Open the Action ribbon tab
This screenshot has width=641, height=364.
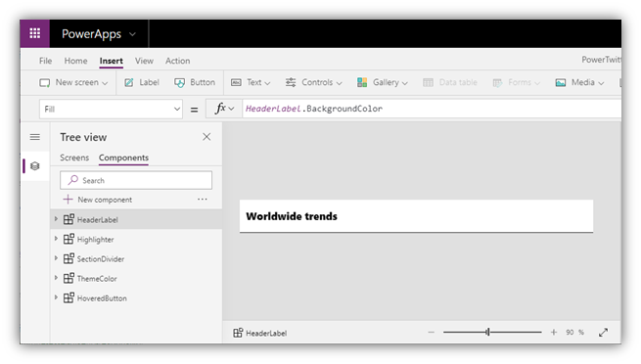177,61
